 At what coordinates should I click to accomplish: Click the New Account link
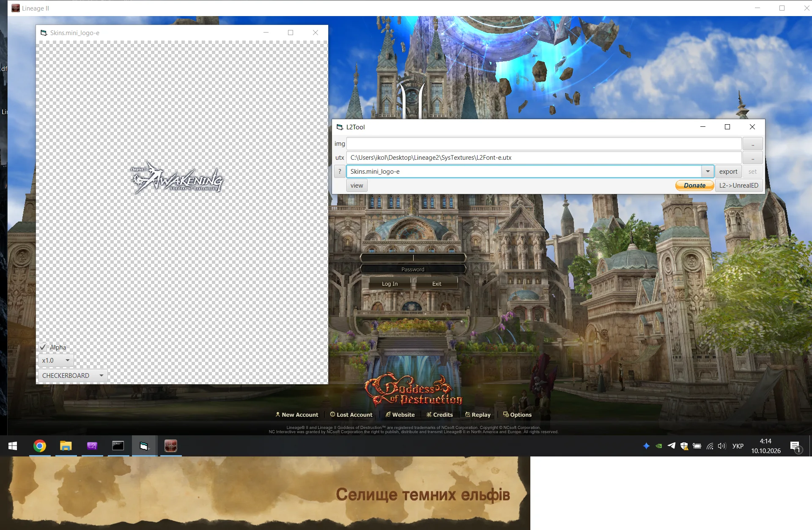coord(296,415)
